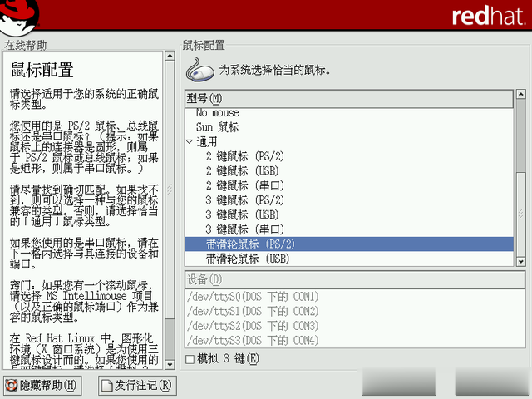Screen dimensions: 532x399
Task: Click the document icon on 发行注记 button
Action: pos(107,386)
